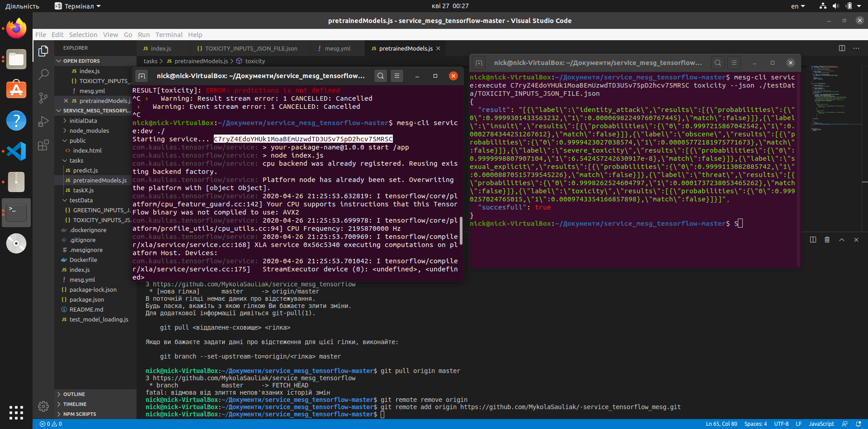The image size is (868, 429).
Task: Expand the TIMELINE section
Action: (95, 404)
